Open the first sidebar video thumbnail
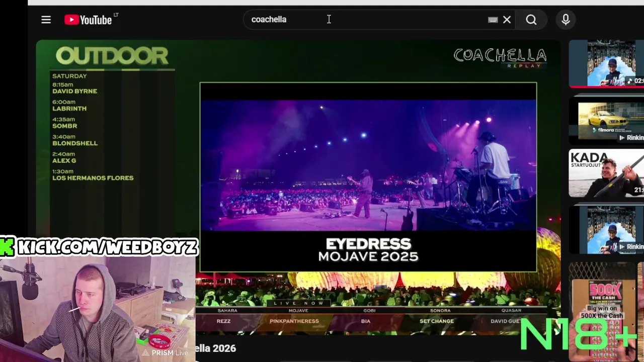This screenshot has height=362, width=644. coord(606,63)
